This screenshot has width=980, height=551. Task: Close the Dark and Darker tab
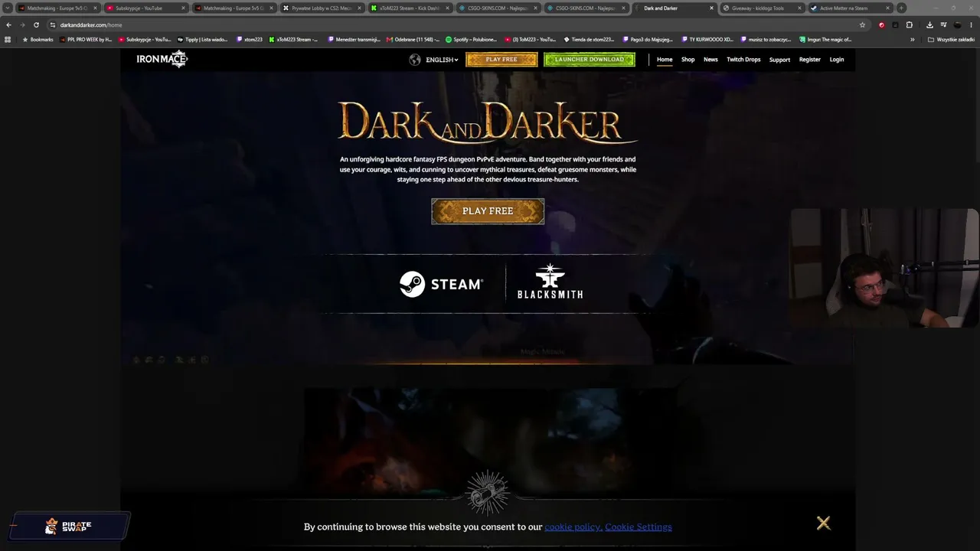point(711,8)
